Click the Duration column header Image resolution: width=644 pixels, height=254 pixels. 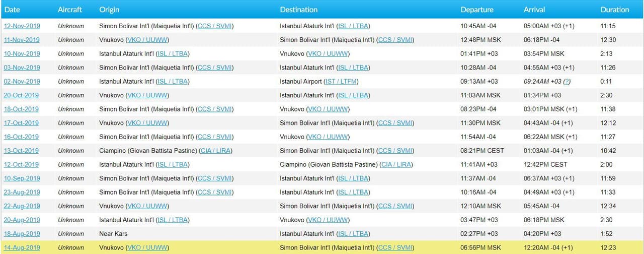click(614, 10)
